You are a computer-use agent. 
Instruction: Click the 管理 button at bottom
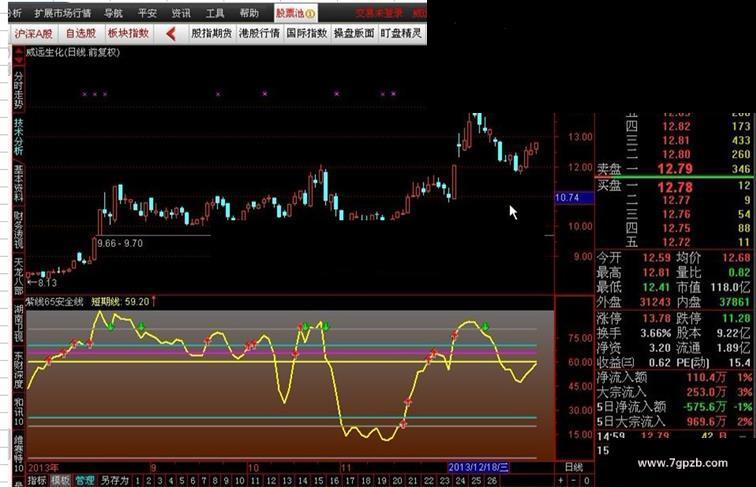[84, 480]
